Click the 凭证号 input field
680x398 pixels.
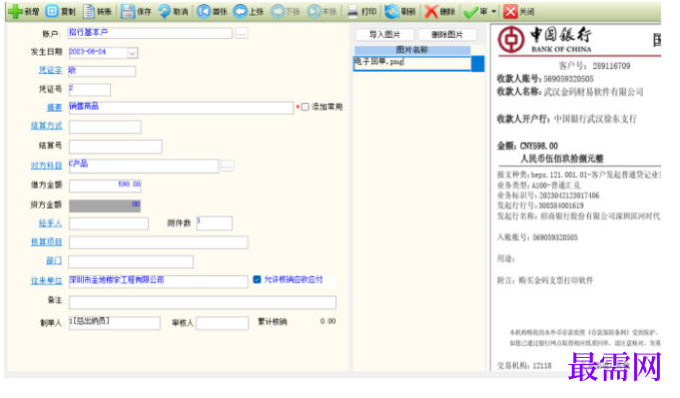tap(89, 90)
